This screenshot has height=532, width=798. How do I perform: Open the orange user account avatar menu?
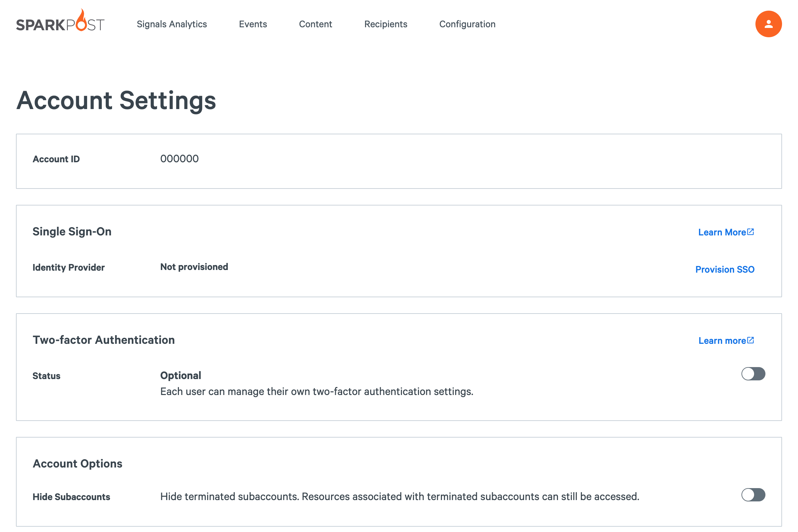768,24
